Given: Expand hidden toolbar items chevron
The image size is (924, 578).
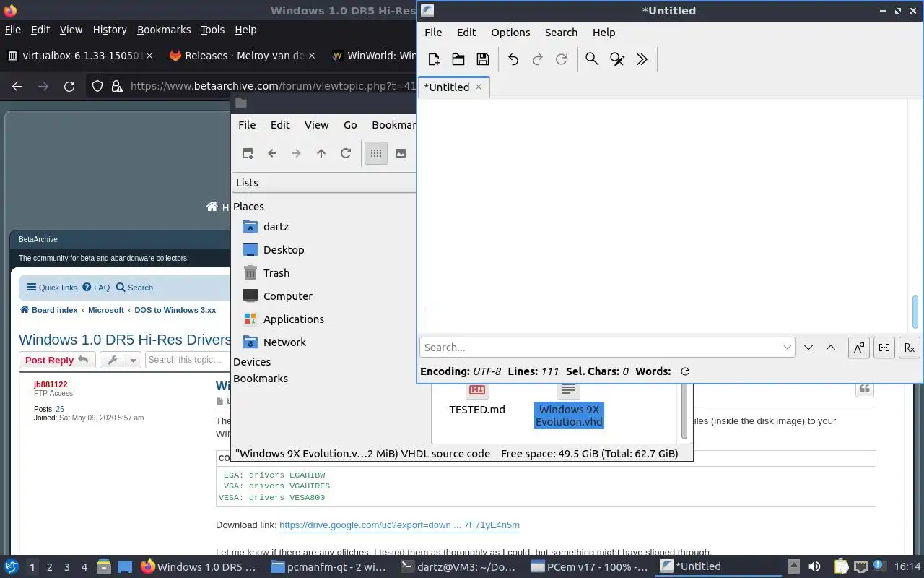Looking at the screenshot, I should click(x=642, y=59).
